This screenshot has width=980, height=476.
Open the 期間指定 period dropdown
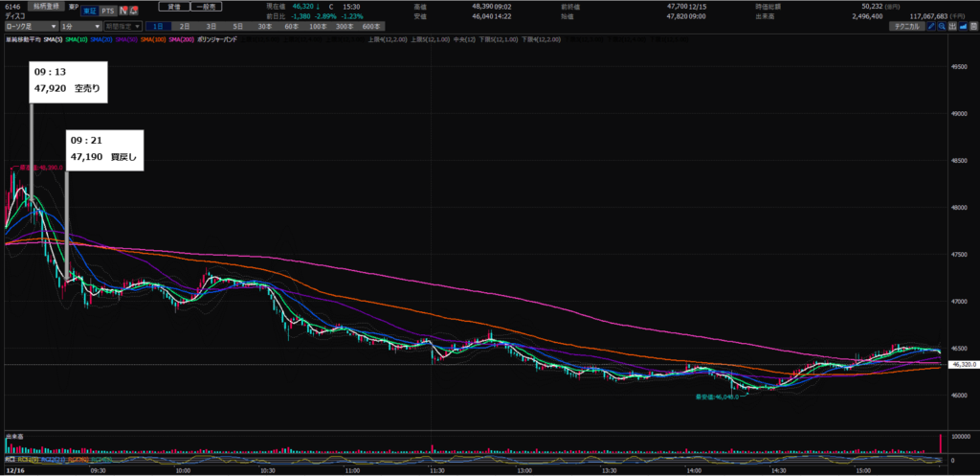129,26
